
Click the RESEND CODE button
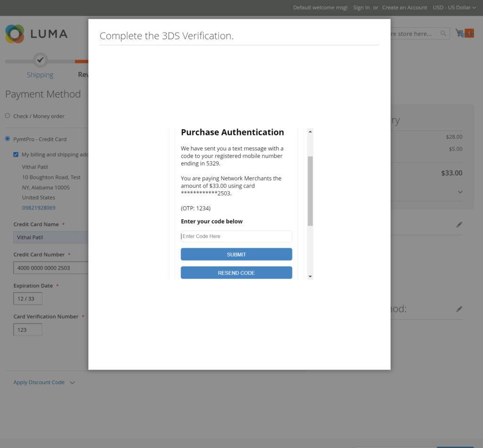click(236, 273)
